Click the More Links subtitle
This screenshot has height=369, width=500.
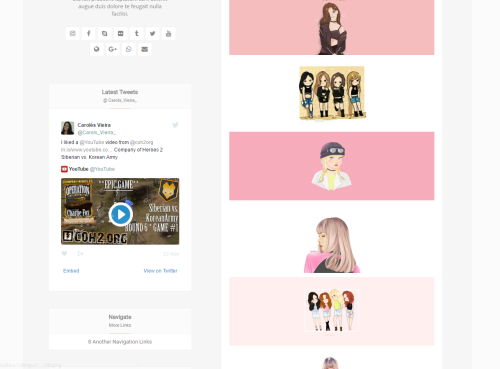[120, 325]
